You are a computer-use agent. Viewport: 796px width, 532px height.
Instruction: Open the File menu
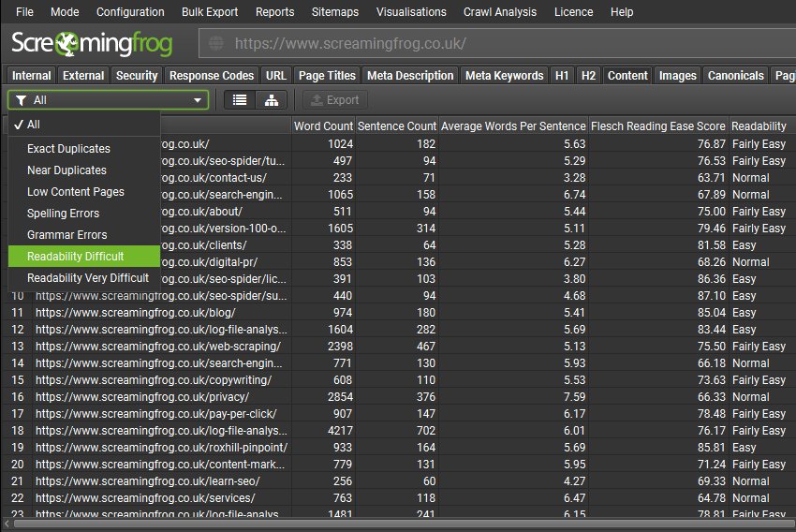24,11
